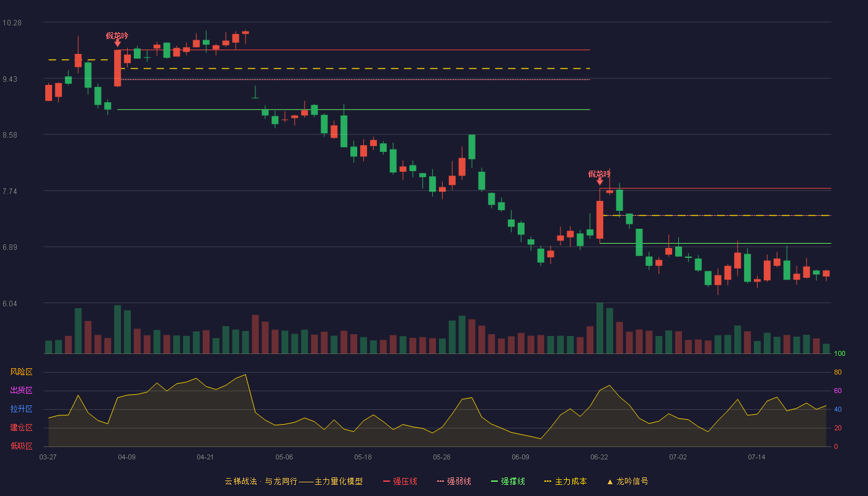The width and height of the screenshot is (868, 496).
Task: Select the 风险区 zone label
Action: [21, 372]
